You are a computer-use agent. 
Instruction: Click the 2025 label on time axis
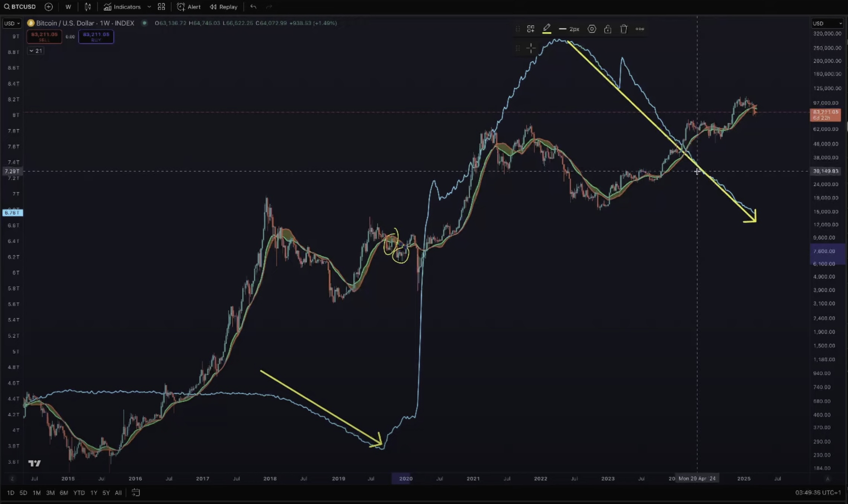pyautogui.click(x=744, y=479)
